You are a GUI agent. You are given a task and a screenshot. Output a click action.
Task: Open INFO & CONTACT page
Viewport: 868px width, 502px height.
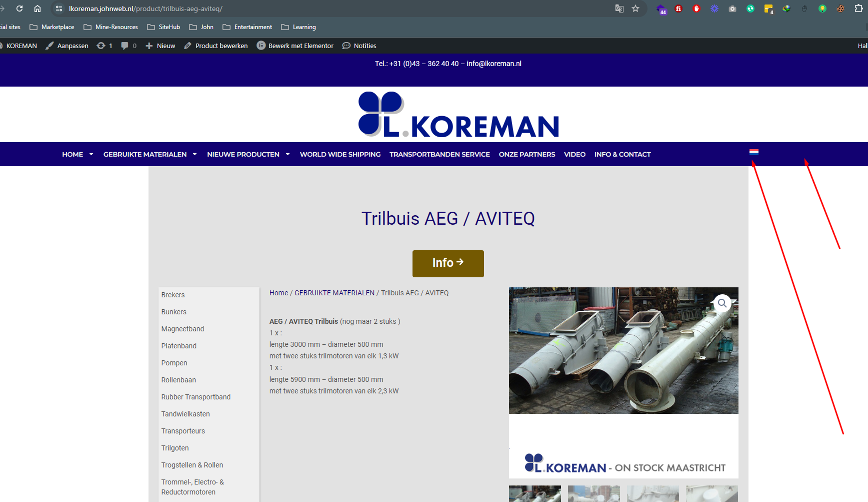622,154
